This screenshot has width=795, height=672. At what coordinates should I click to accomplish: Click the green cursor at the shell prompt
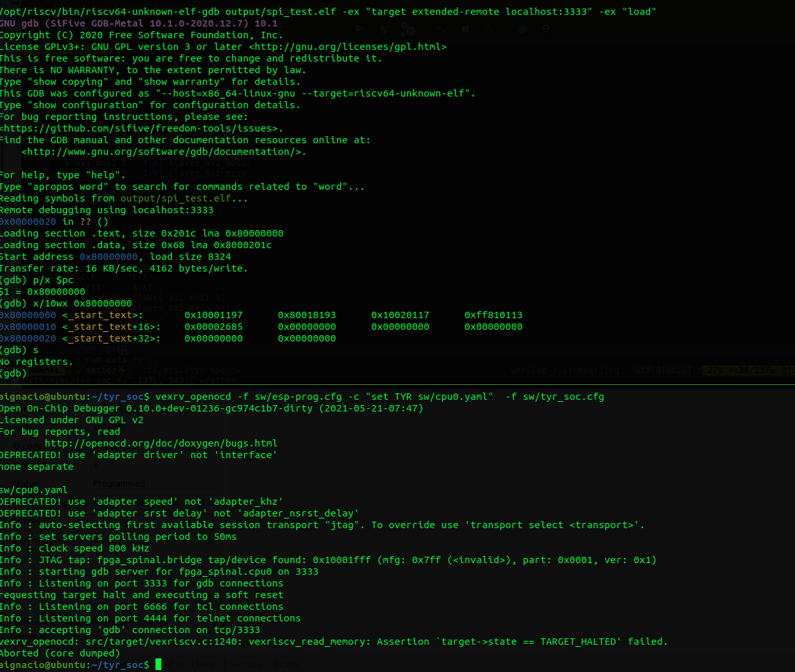(x=158, y=664)
